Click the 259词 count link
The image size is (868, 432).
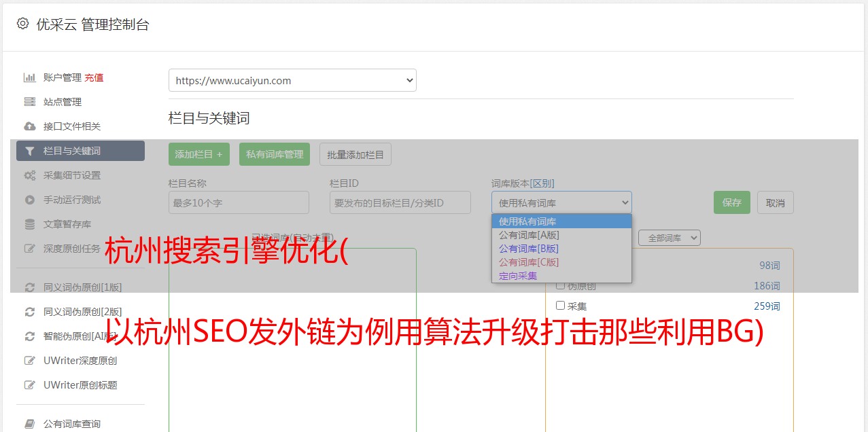click(767, 306)
